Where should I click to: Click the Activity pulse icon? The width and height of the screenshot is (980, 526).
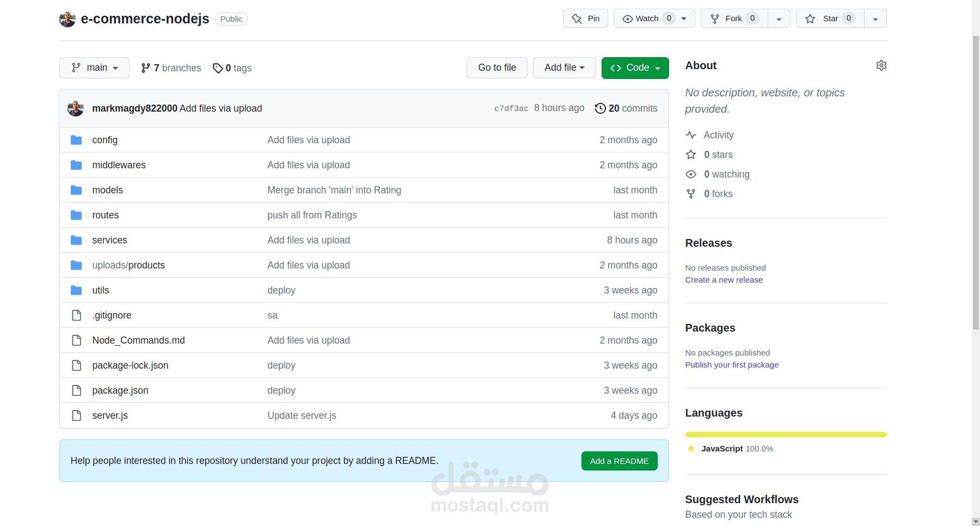click(691, 135)
